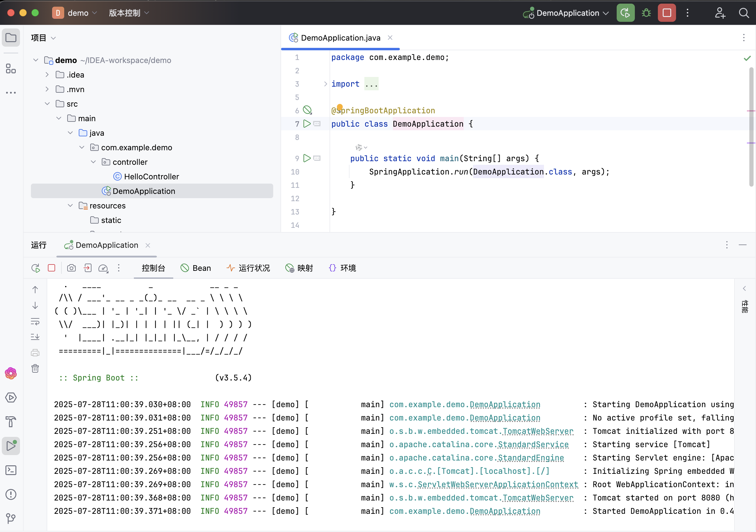This screenshot has height=532, width=756.
Task: Open Run panel options menu
Action: 727,245
